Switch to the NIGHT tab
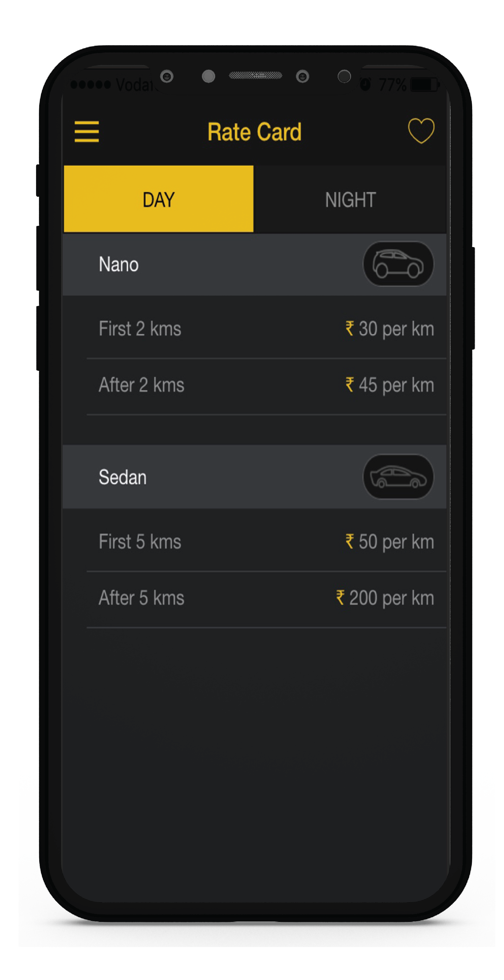 tap(350, 200)
